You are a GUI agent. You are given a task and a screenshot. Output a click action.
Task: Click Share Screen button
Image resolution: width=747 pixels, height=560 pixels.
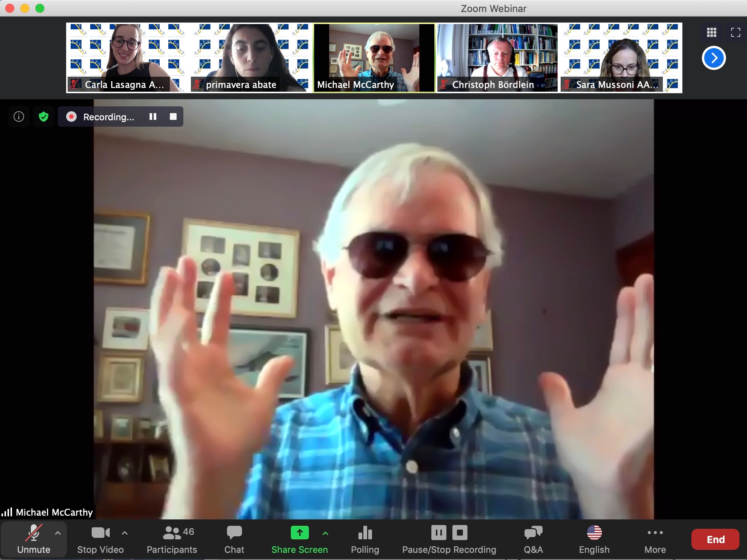click(x=299, y=539)
